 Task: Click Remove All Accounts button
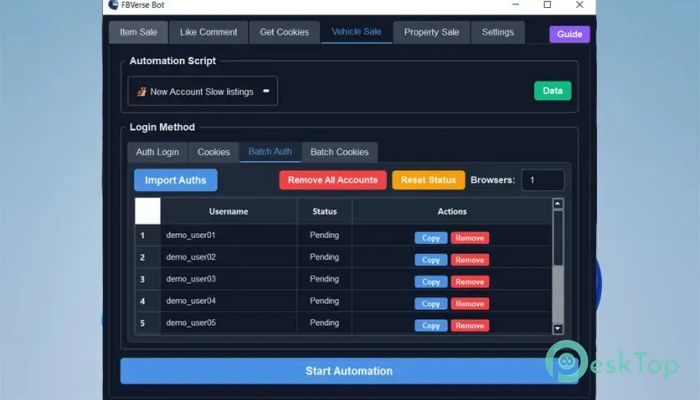pyautogui.click(x=333, y=180)
